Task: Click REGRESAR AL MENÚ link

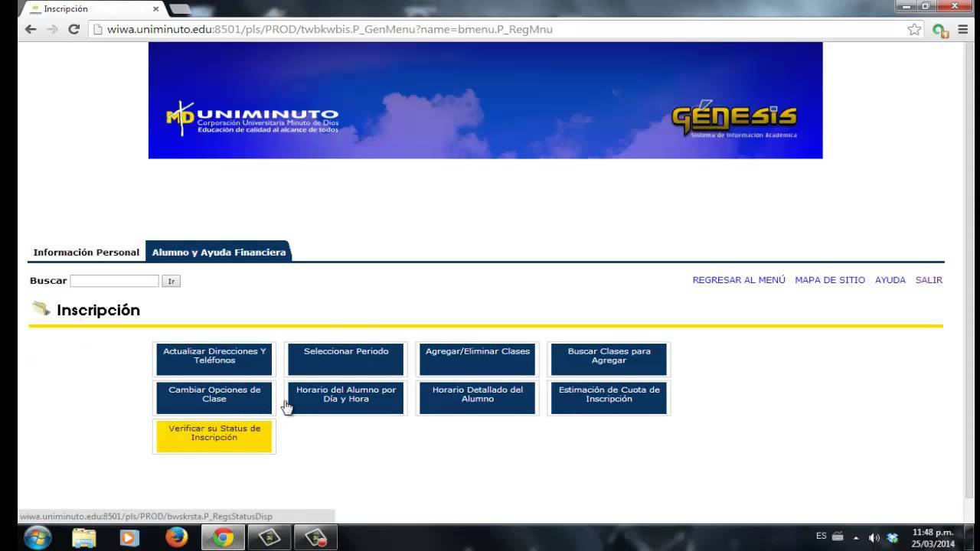Action: (738, 280)
